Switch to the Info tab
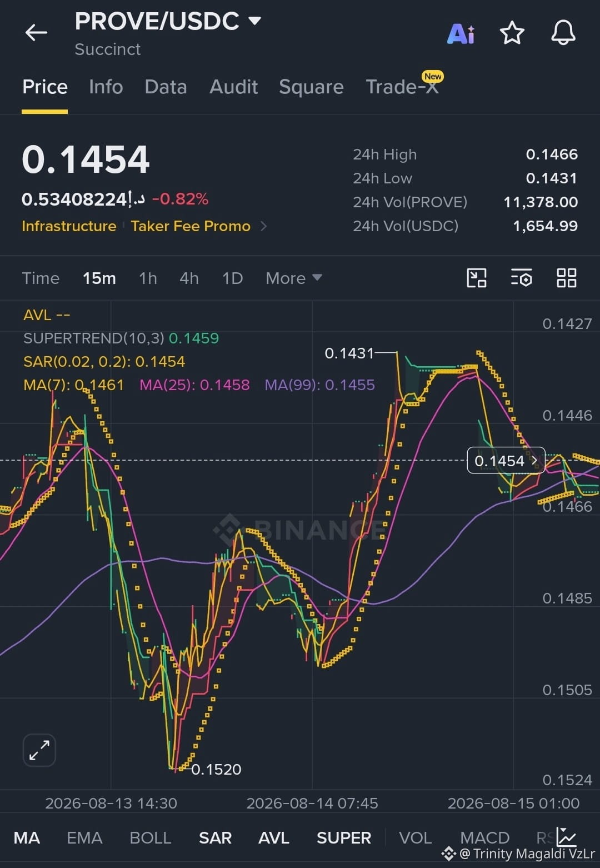 (x=106, y=87)
